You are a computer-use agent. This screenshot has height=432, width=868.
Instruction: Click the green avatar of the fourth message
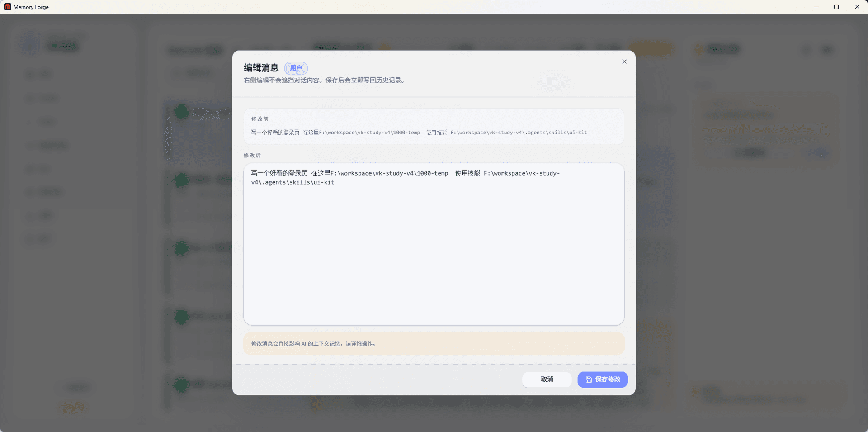(x=181, y=316)
